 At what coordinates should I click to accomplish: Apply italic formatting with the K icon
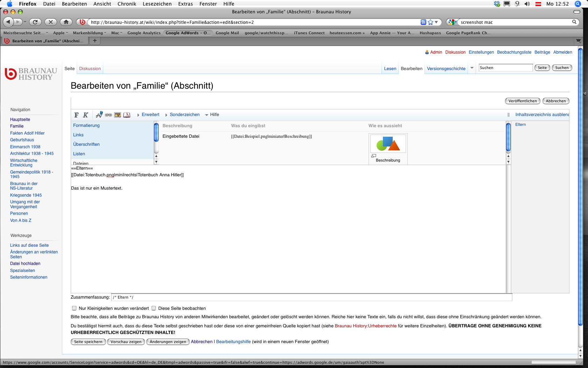pos(85,115)
